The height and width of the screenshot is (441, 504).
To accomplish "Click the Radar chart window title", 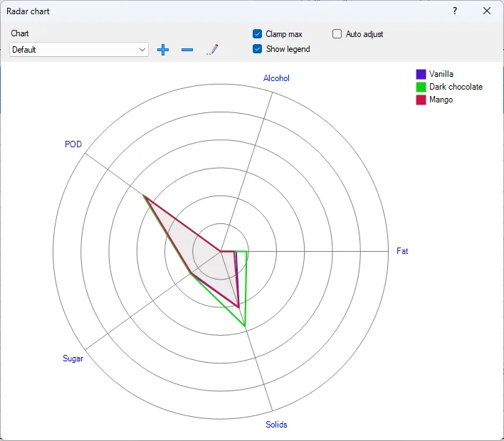I will click(x=28, y=11).
